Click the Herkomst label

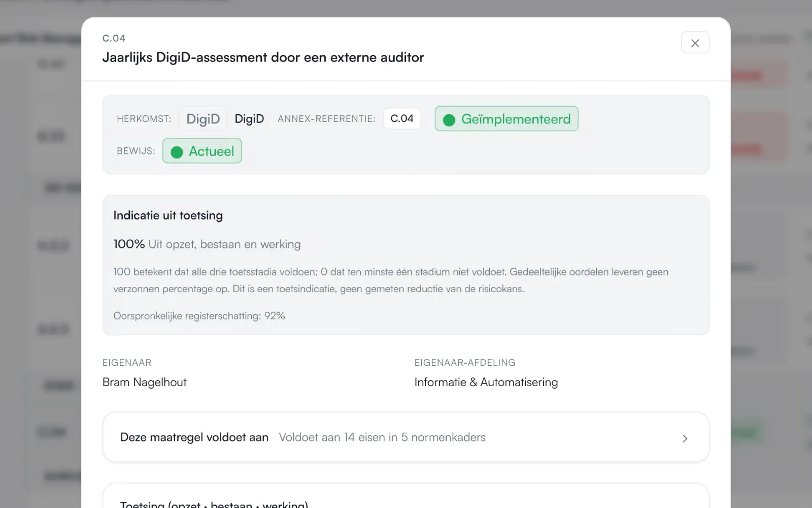pos(144,118)
